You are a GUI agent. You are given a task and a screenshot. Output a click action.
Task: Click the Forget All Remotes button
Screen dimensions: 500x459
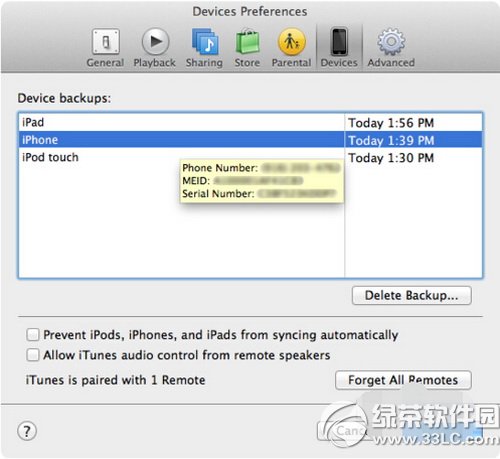click(403, 380)
